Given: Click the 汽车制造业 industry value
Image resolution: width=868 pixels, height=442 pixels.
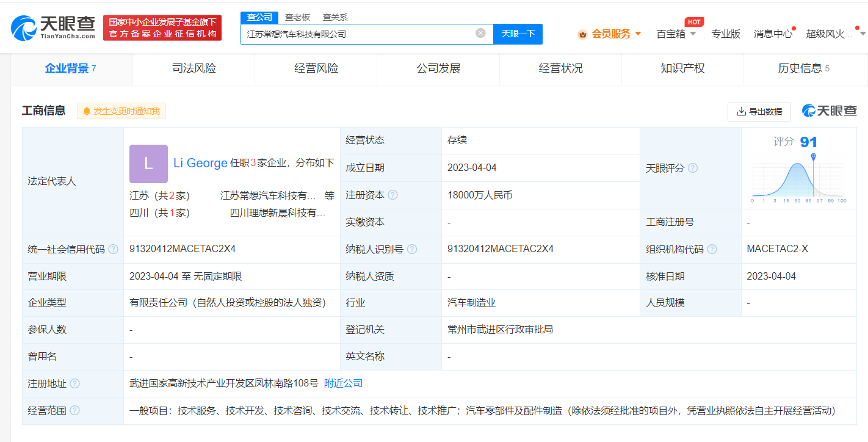Looking at the screenshot, I should [471, 303].
